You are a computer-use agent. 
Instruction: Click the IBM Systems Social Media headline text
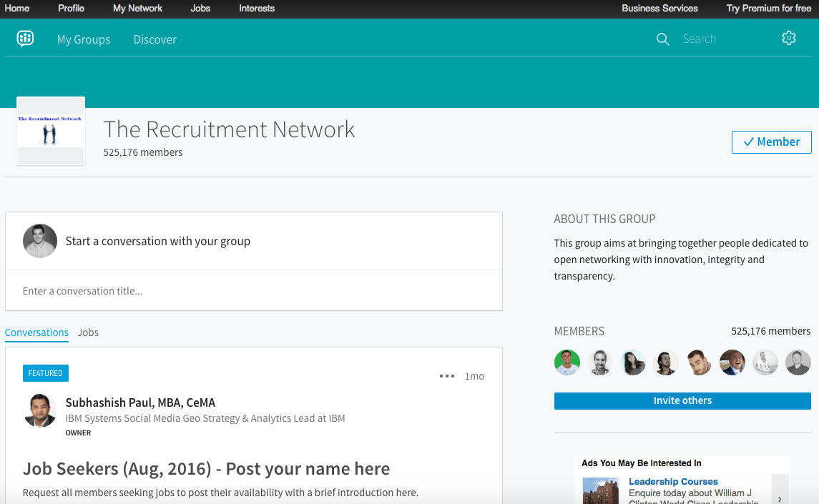point(205,418)
